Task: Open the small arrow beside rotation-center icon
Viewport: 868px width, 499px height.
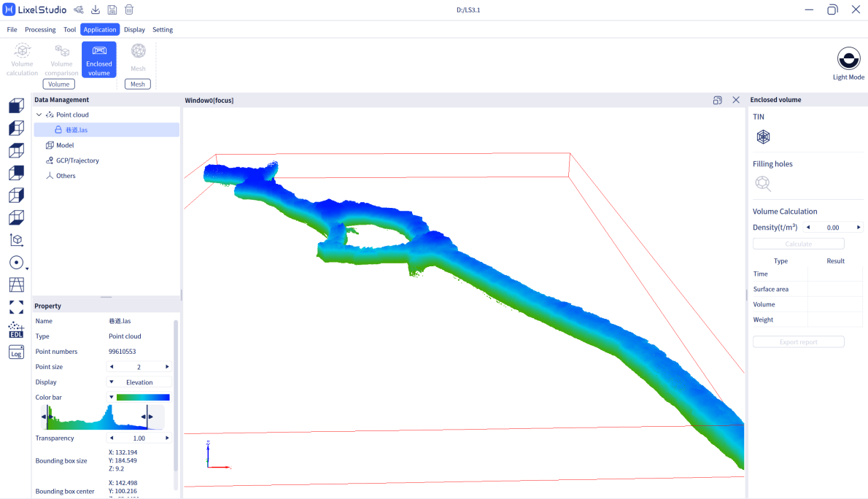Action: pyautogui.click(x=26, y=268)
